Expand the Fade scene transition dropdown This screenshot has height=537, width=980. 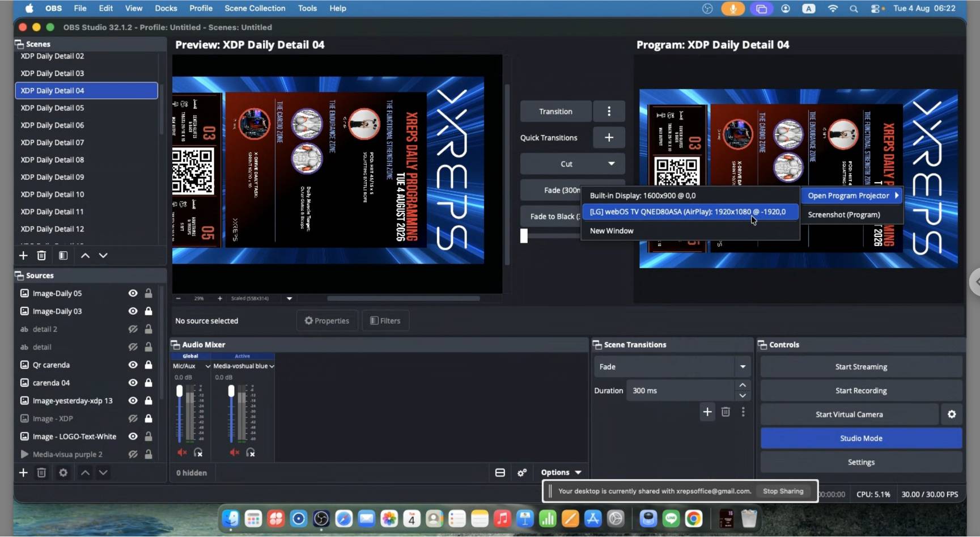[743, 367]
